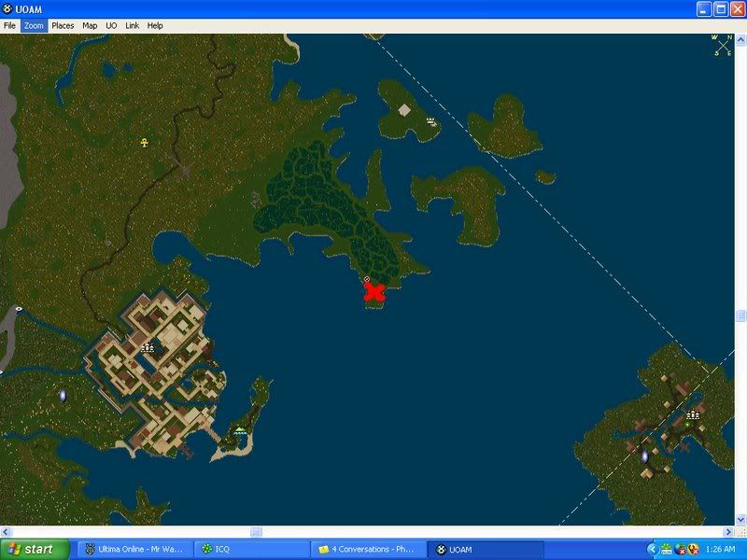
Task: Open the UO menu
Action: pyautogui.click(x=111, y=26)
